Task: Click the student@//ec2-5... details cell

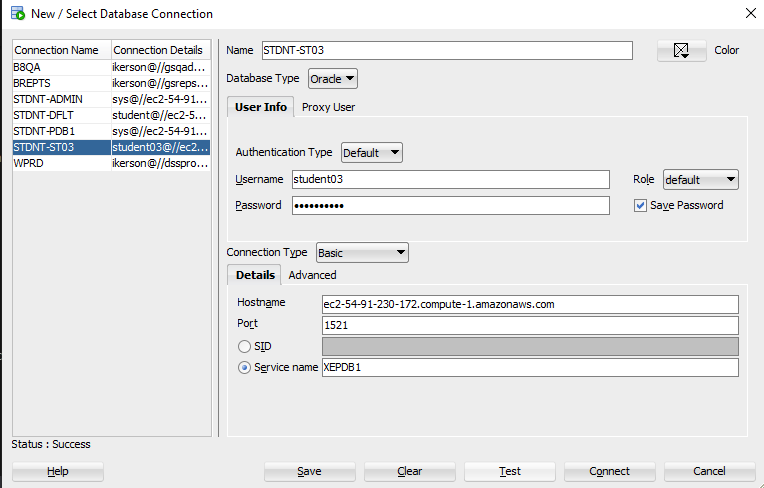Action: 161,115
